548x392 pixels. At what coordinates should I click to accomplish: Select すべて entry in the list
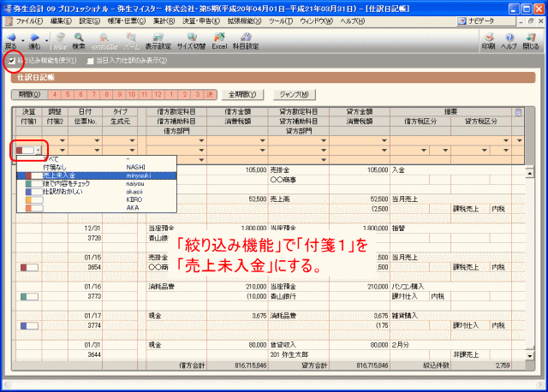(x=97, y=160)
